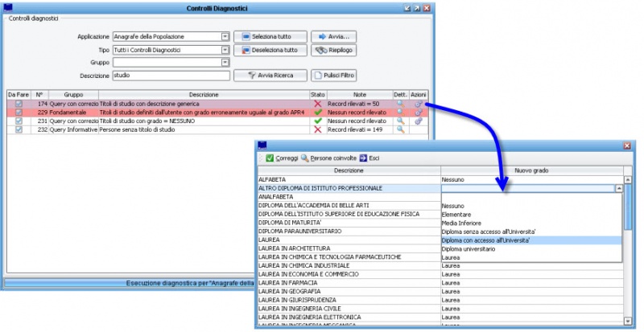Click Record rilevati = 149 note cell

359,129
